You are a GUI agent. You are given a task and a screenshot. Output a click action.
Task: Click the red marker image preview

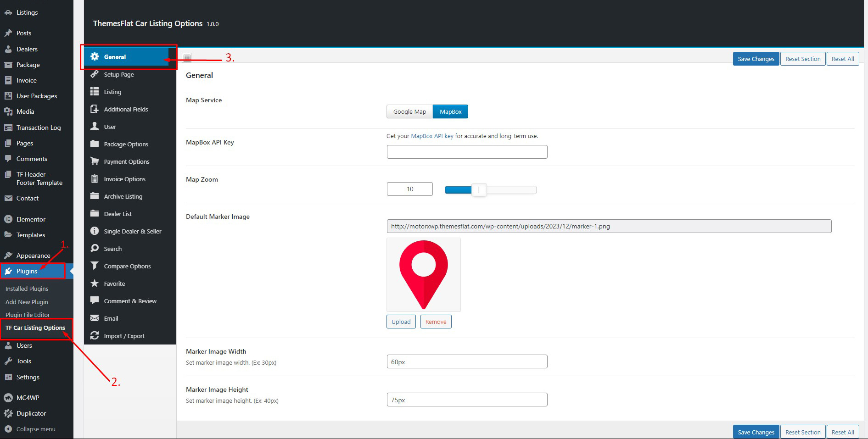click(x=424, y=274)
